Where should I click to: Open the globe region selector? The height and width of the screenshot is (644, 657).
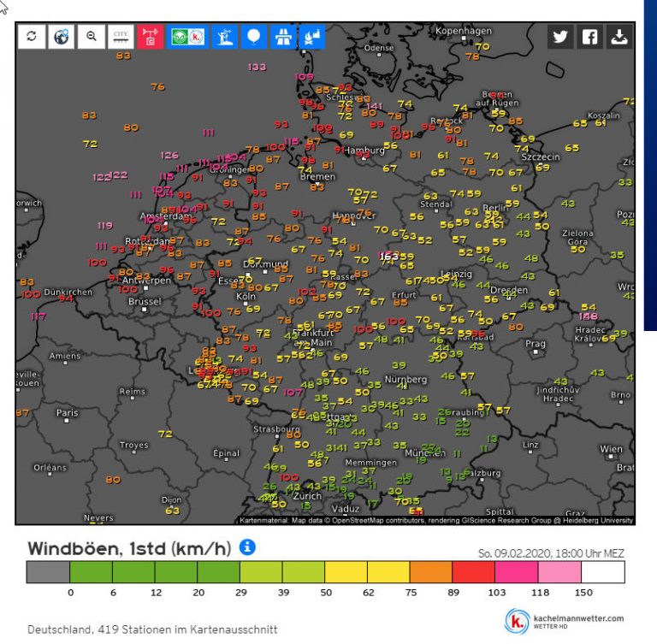tap(61, 37)
